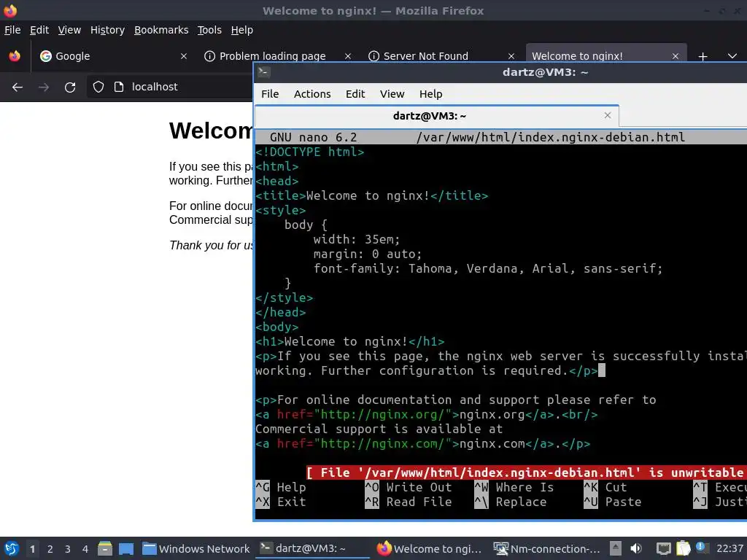Click the DOCTYPE html line in nano
Screen dimensions: 747x560
[x=309, y=152]
